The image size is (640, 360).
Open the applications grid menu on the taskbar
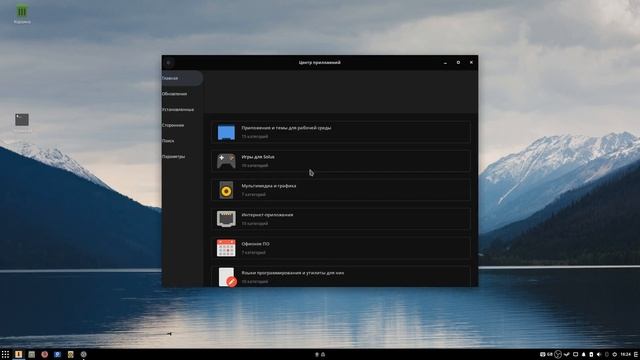point(5,354)
